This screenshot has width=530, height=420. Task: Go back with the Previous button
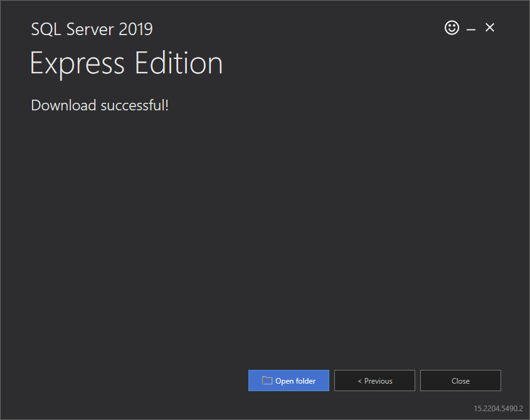(374, 381)
